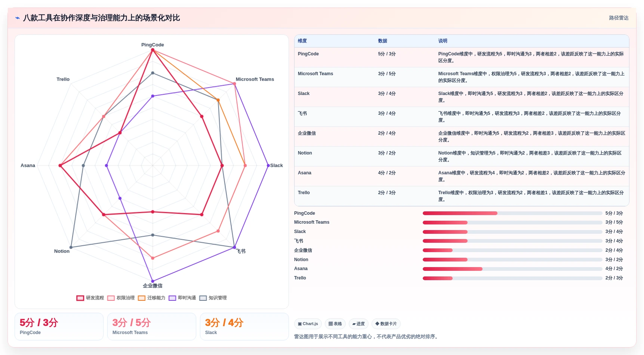Click the 表格 tag chip
644x355 pixels.
(335, 324)
